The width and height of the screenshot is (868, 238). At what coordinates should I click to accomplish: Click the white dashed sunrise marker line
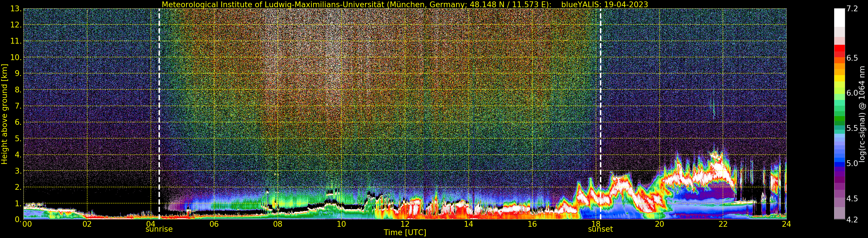tap(159, 114)
